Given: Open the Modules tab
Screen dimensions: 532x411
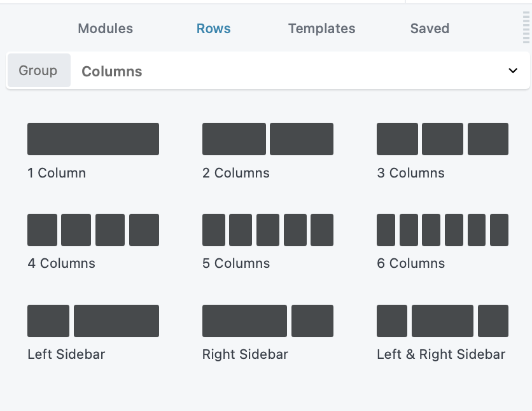Looking at the screenshot, I should click(105, 29).
